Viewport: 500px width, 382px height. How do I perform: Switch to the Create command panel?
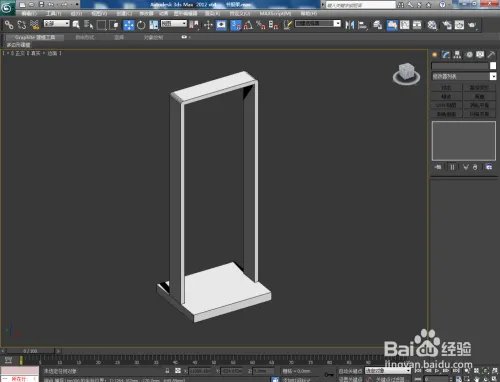[435, 55]
